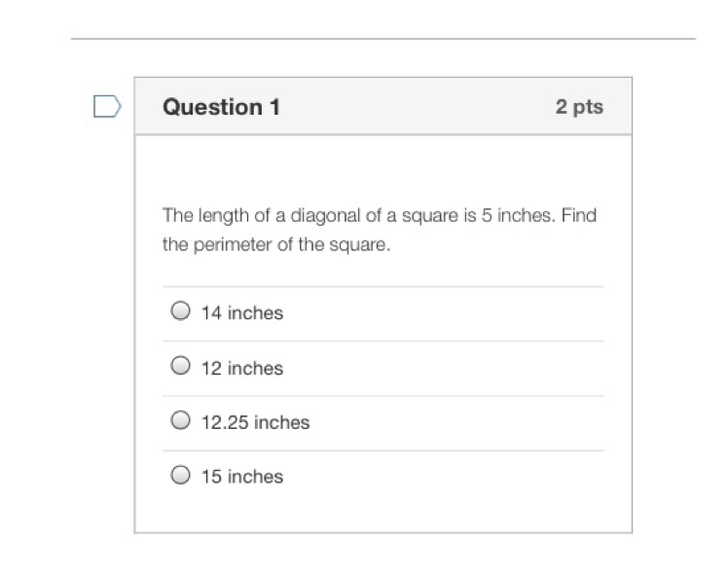Click the "15 inches" answer label text
Screen dimensions: 728x572
pos(241,477)
